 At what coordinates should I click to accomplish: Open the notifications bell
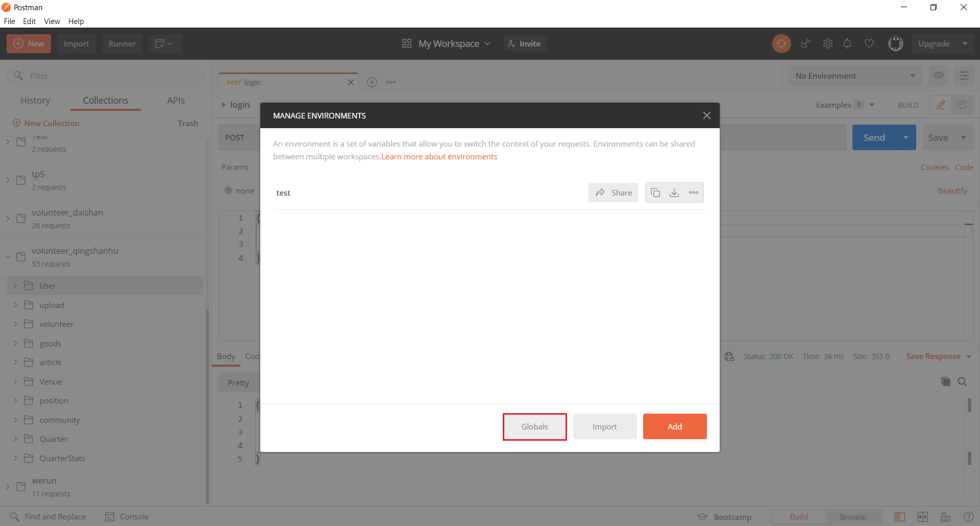(x=847, y=44)
